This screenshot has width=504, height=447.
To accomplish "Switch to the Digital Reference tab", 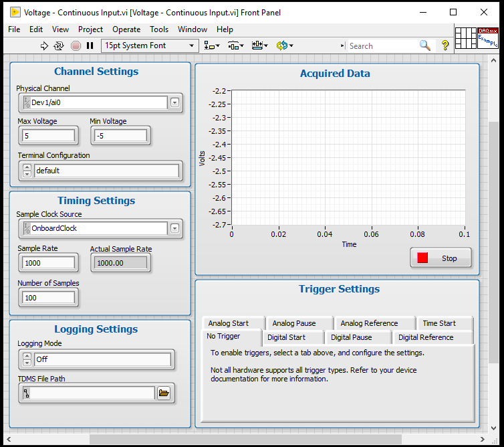I will point(432,337).
